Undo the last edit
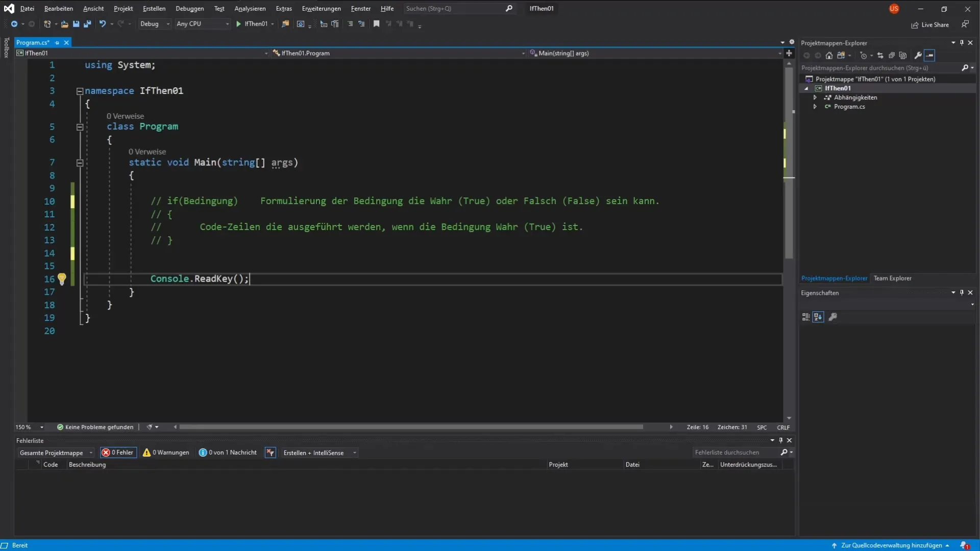The width and height of the screenshot is (980, 551). point(103,24)
